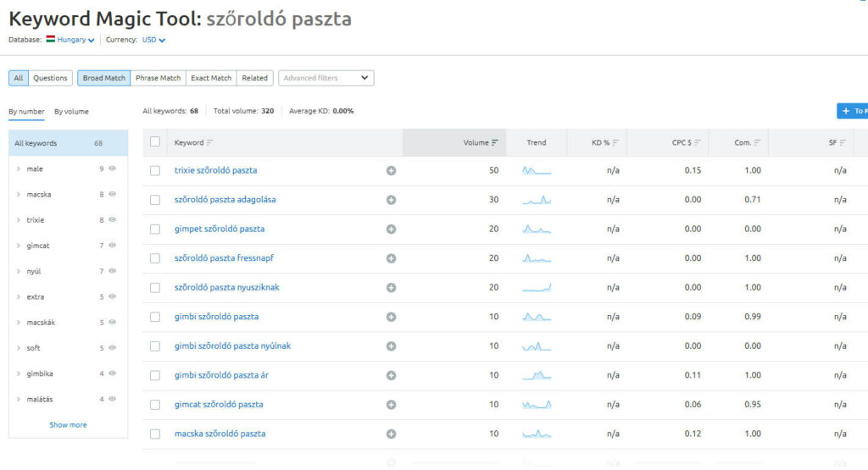Sort by Volume column filter icon
The height and width of the screenshot is (470, 868).
click(x=494, y=143)
